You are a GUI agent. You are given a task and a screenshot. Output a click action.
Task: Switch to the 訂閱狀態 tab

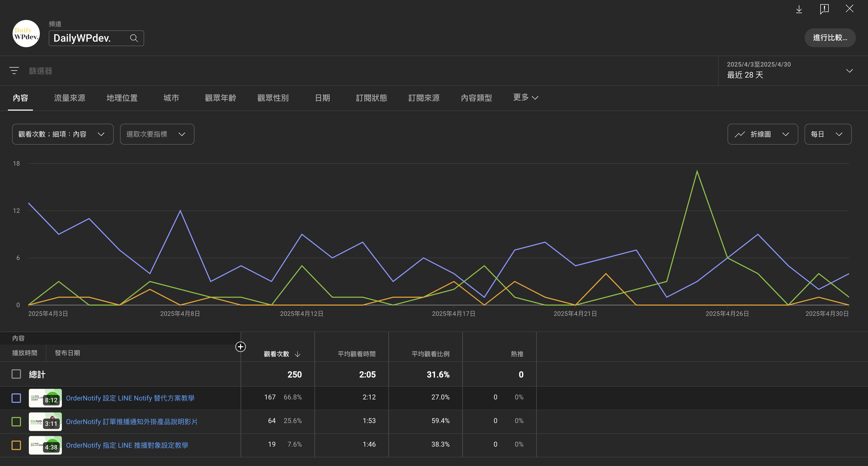point(371,98)
